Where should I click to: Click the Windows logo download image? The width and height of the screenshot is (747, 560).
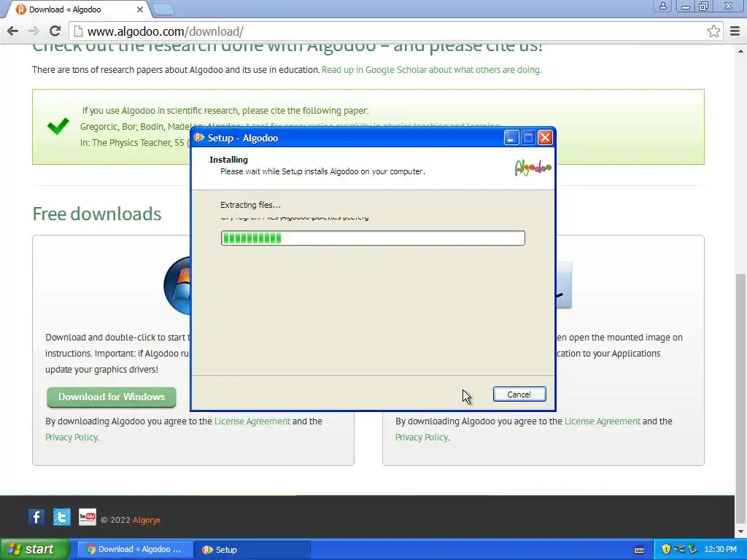click(x=177, y=286)
